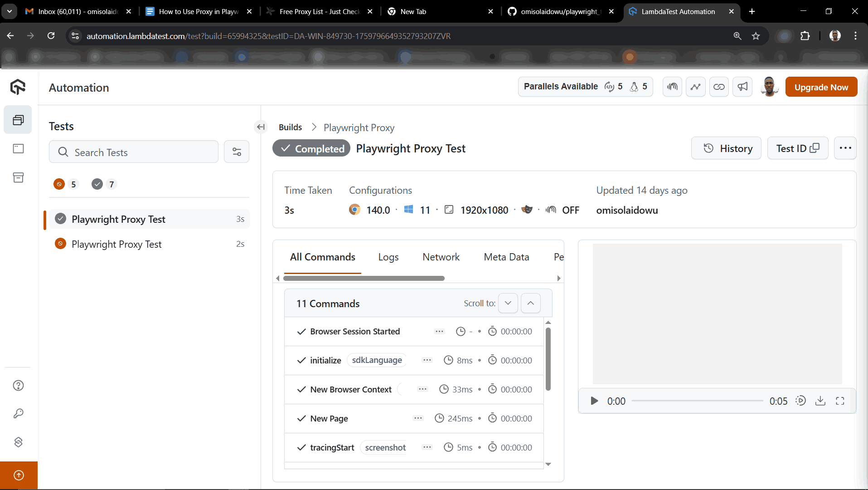Screen dimensions: 868x490
Task: Enter fullscreen mode on video player
Action: (x=840, y=401)
